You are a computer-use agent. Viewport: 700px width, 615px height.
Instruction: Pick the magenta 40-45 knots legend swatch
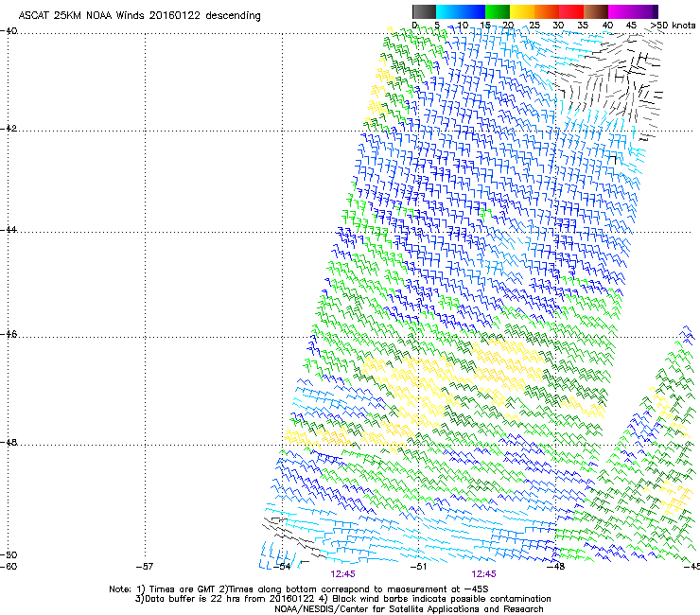coord(621,11)
